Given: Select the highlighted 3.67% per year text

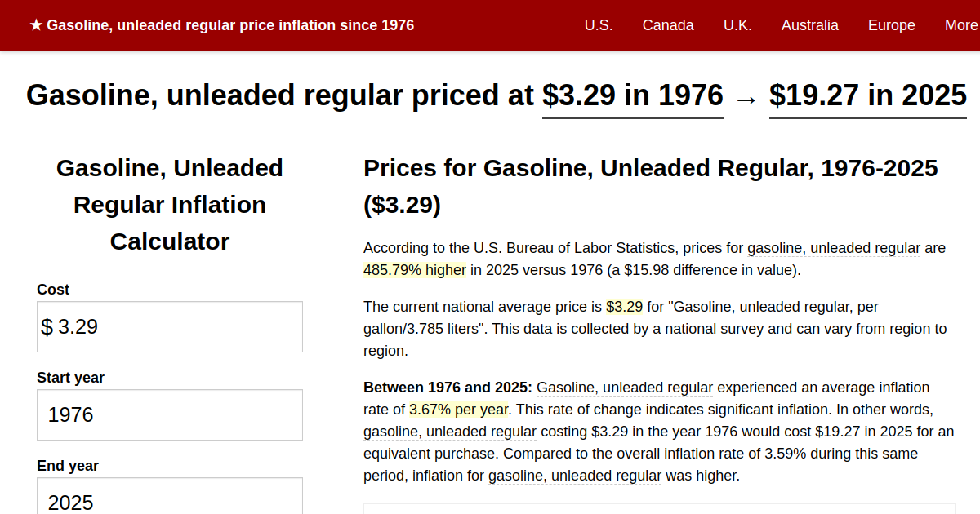Looking at the screenshot, I should (x=458, y=409).
